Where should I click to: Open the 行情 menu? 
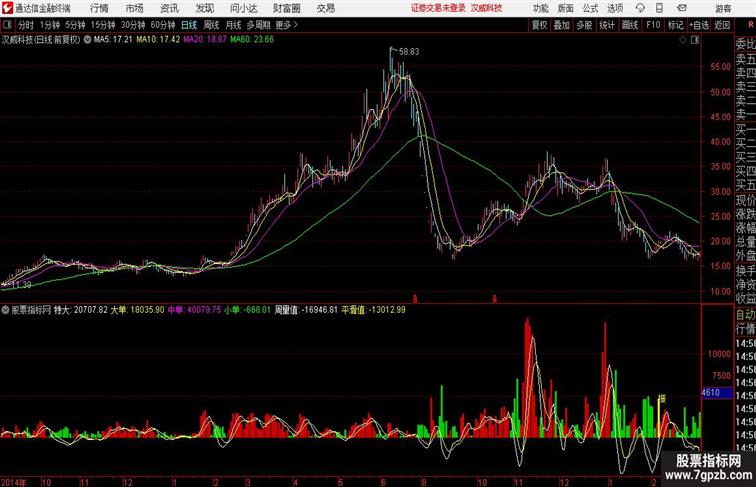(x=99, y=8)
